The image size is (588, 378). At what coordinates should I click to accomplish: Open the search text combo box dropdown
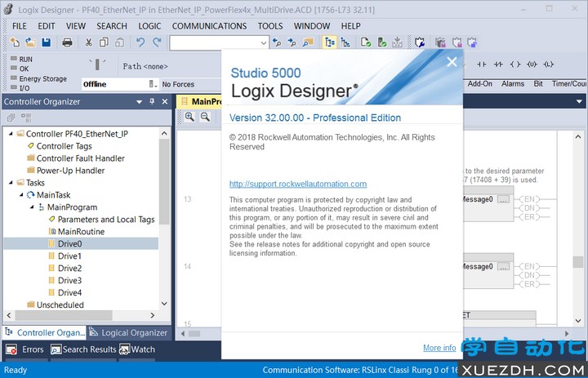coord(264,42)
